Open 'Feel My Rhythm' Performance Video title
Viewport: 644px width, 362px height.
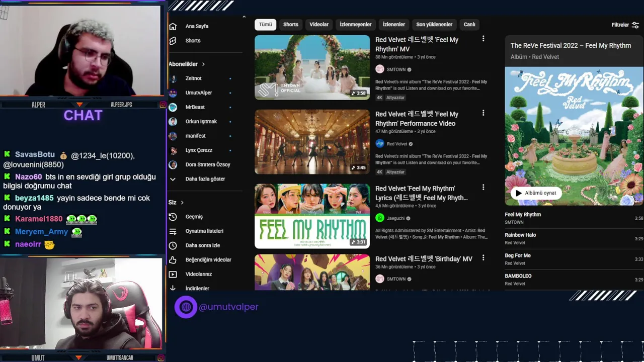[x=417, y=119]
